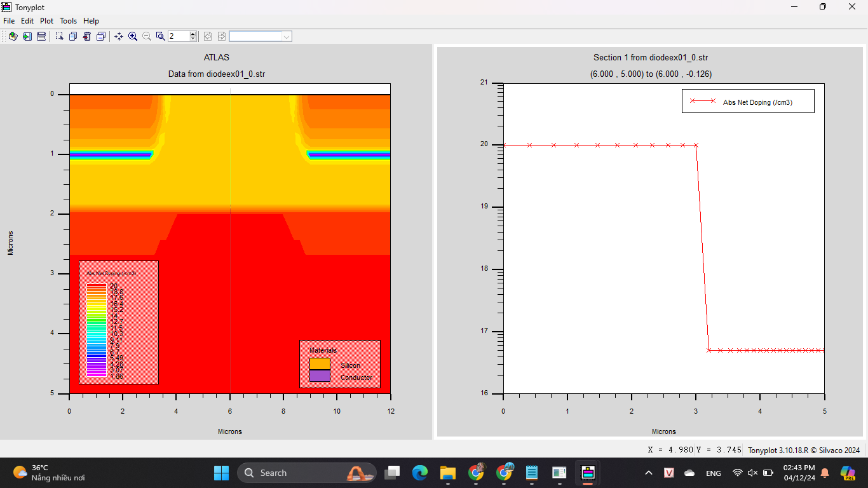Screen dimensions: 868x488
Task: Select the Zoom In magnifier icon
Action: 132,36
